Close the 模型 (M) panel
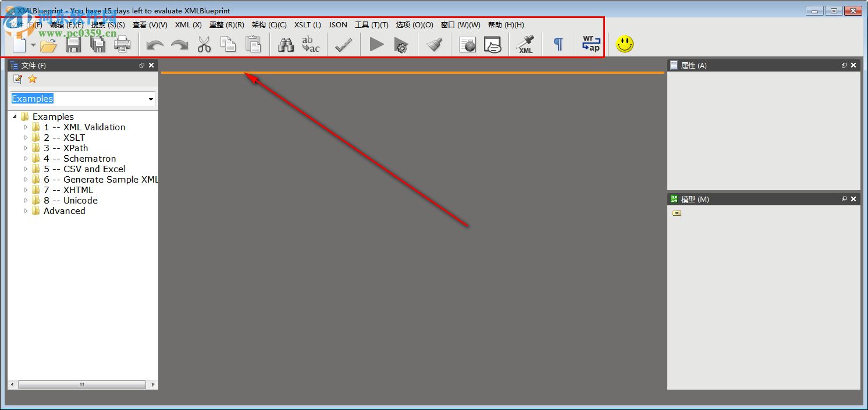 (853, 199)
